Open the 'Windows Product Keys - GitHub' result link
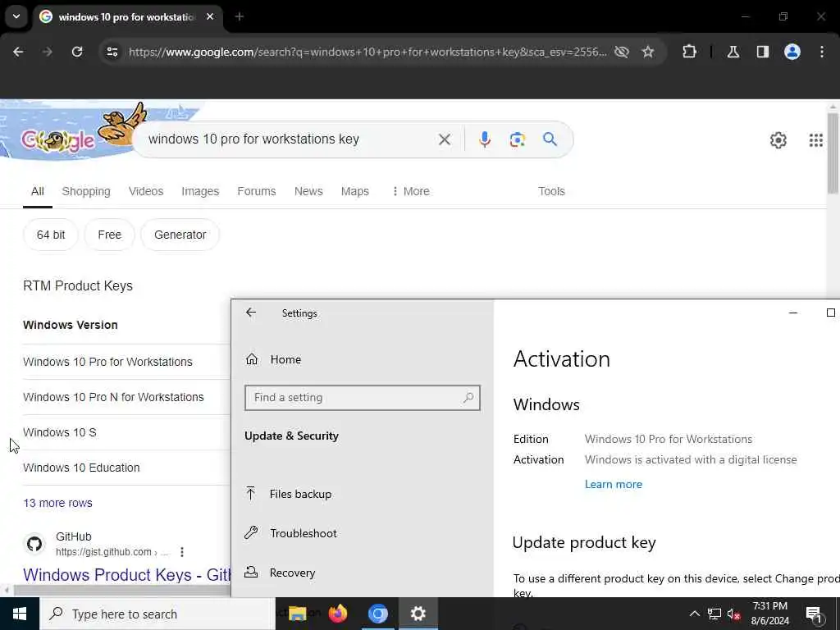 click(x=127, y=575)
